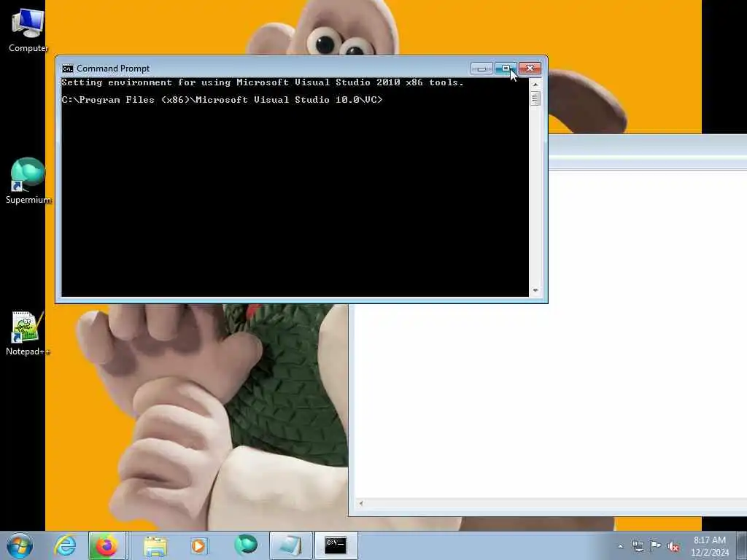747x560 pixels.
Task: Open the Windows Start menu
Action: coord(20,545)
